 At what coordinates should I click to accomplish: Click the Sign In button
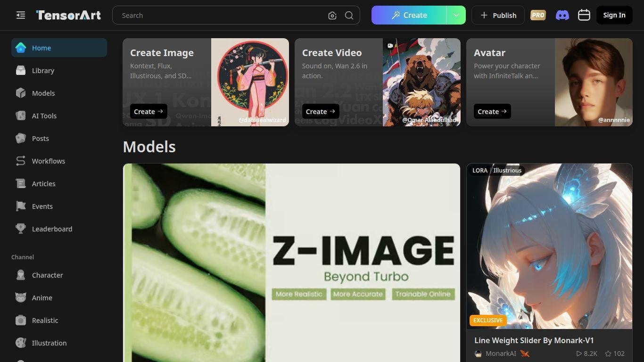614,15
